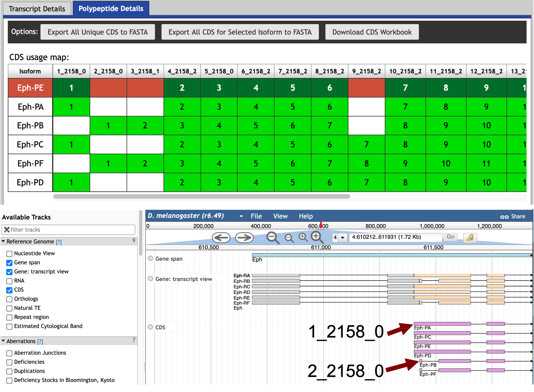Select the Eph-PF isoform row
534x392 pixels.
tap(30, 164)
